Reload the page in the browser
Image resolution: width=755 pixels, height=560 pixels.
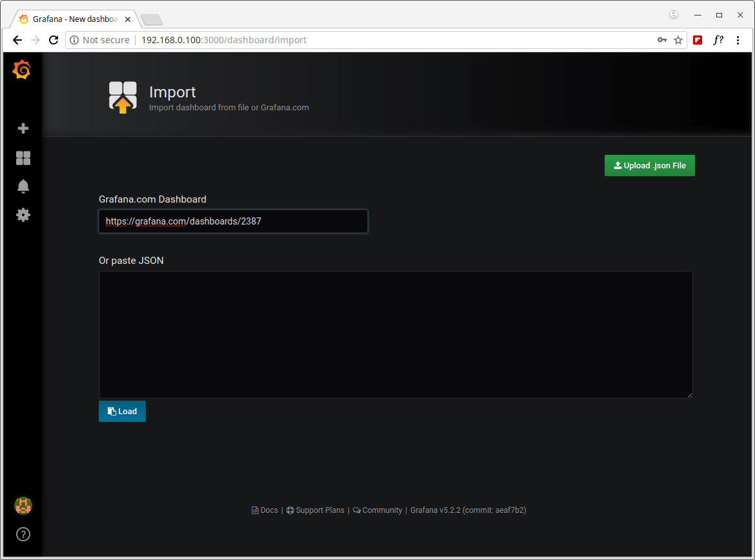pyautogui.click(x=54, y=40)
